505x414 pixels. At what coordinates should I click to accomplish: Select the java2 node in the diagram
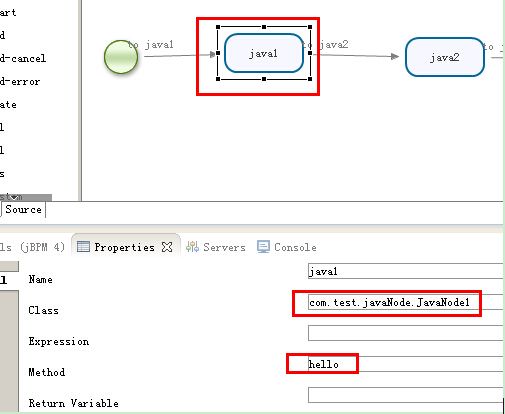tap(445, 57)
